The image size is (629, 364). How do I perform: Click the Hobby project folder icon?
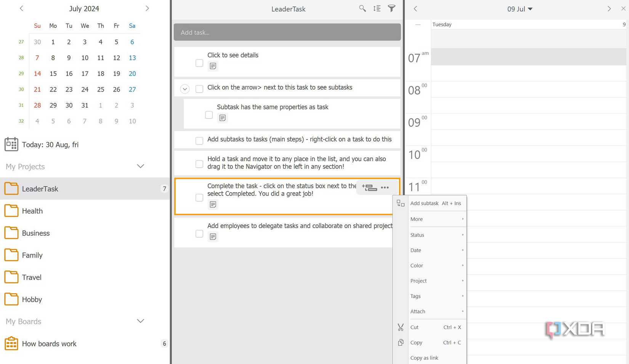tap(11, 299)
